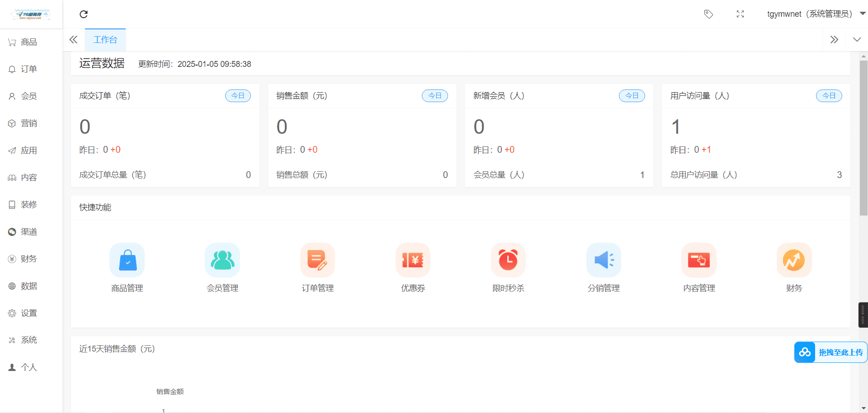Select the 工作台 tab
This screenshot has width=868, height=413.
tap(105, 40)
